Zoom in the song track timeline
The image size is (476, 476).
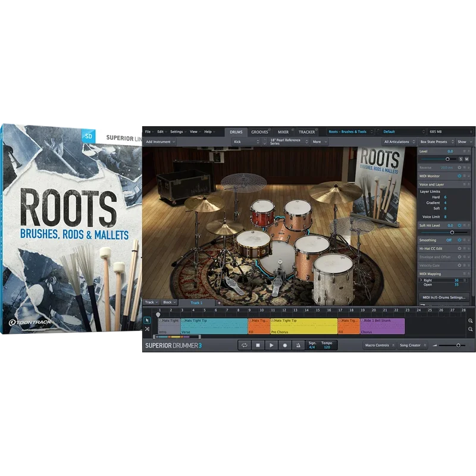pyautogui.click(x=470, y=321)
